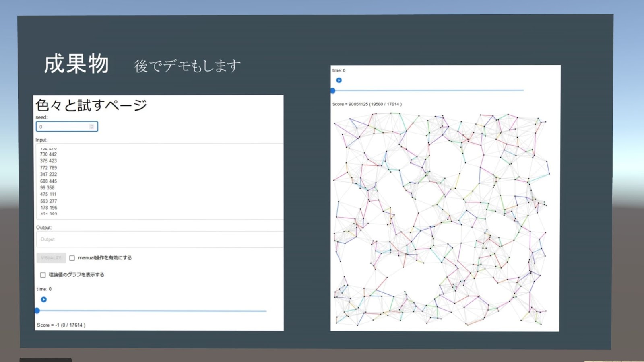Click the graph visualization canvas

point(441,219)
